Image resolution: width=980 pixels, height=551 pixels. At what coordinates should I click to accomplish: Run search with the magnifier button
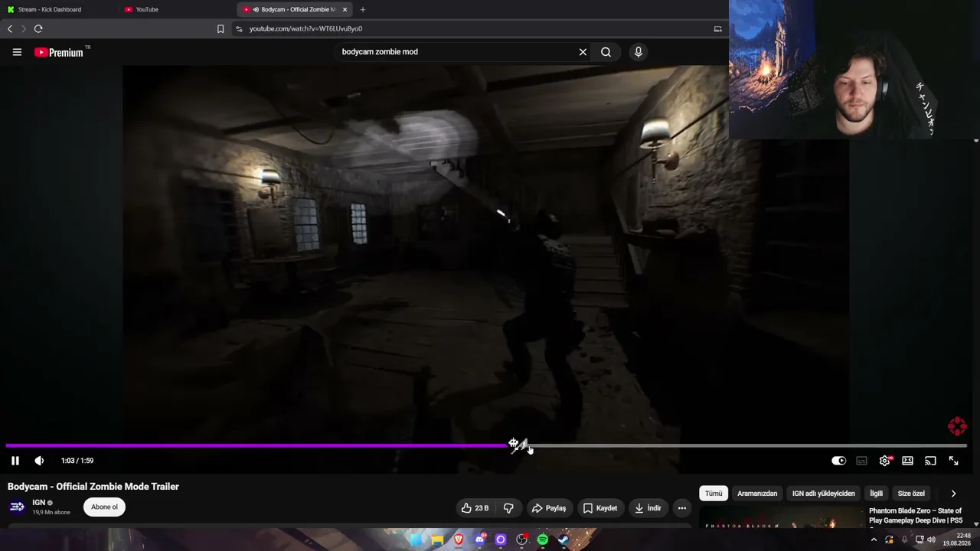pyautogui.click(x=606, y=52)
